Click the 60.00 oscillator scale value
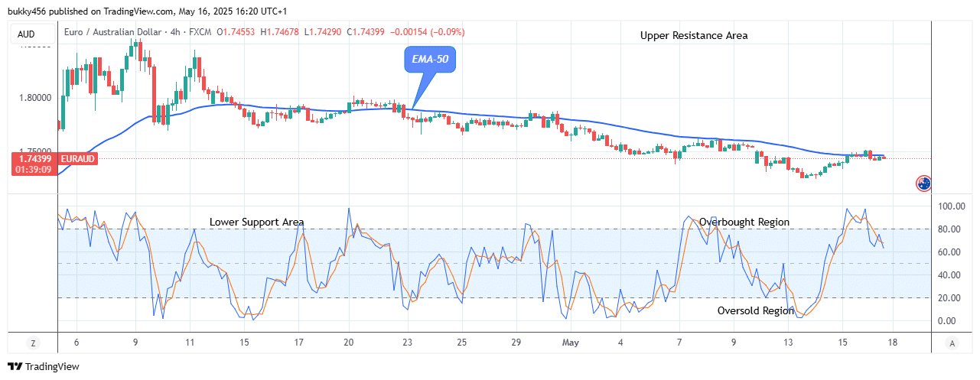 click(x=949, y=252)
